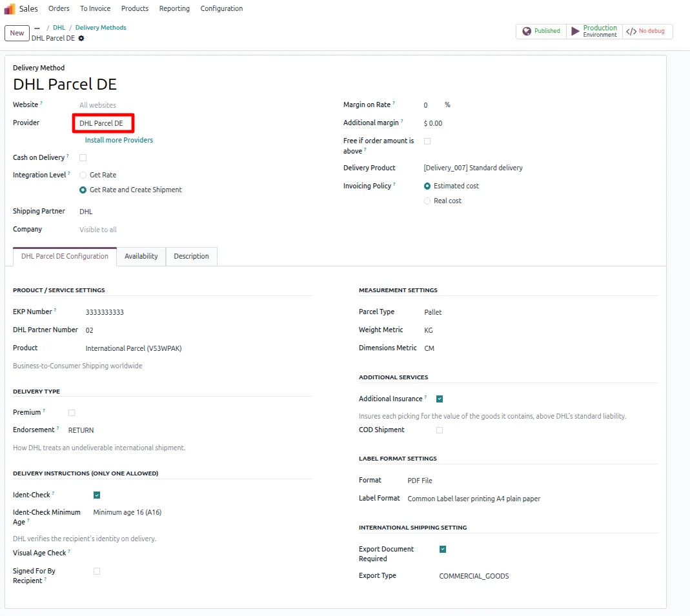The height and width of the screenshot is (616, 690).
Task: Click the Published globe icon
Action: click(x=527, y=31)
